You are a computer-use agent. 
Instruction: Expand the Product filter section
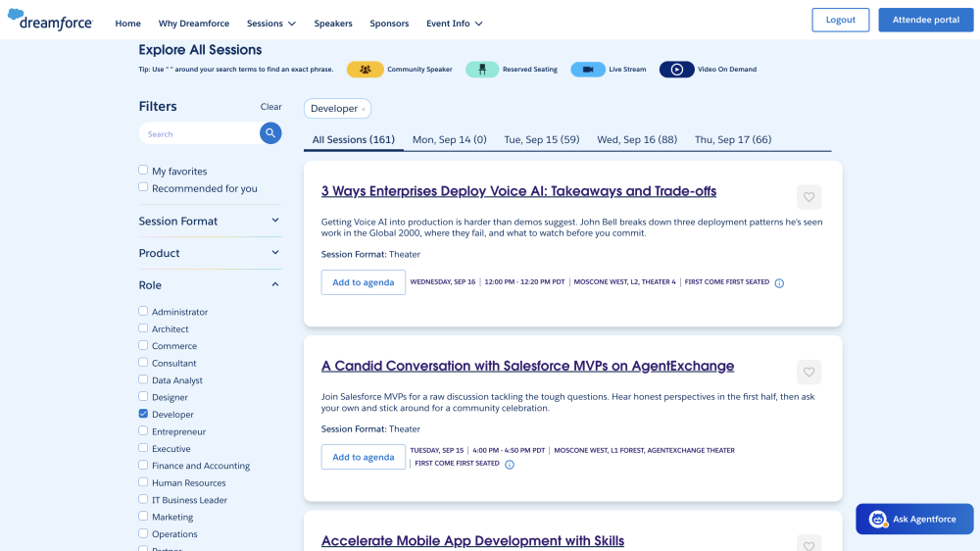click(210, 253)
